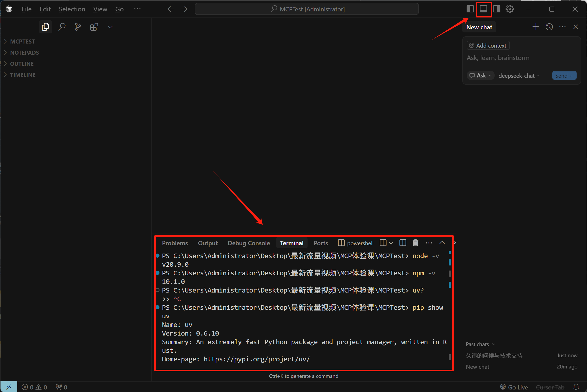Screen dimensions: 587x392
Task: Open notifications bell icon
Action: click(576, 387)
